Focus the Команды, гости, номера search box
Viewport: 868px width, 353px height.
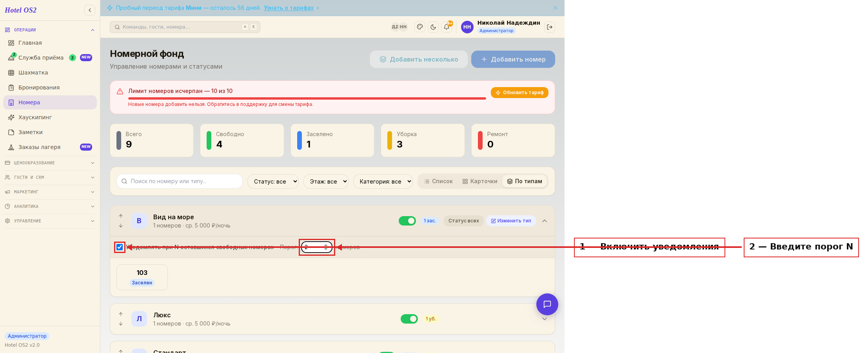pos(185,27)
